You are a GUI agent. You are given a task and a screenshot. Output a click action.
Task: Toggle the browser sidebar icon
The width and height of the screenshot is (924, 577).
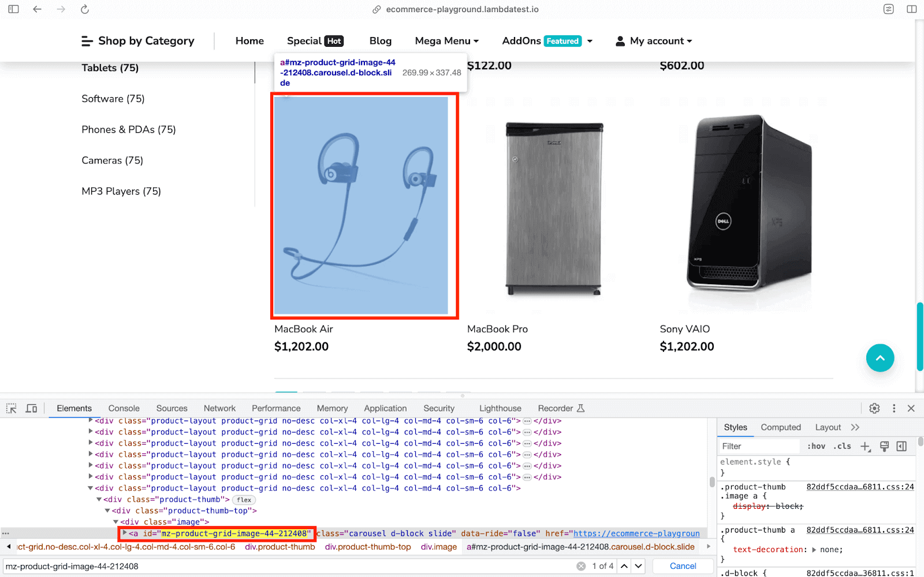[13, 9]
